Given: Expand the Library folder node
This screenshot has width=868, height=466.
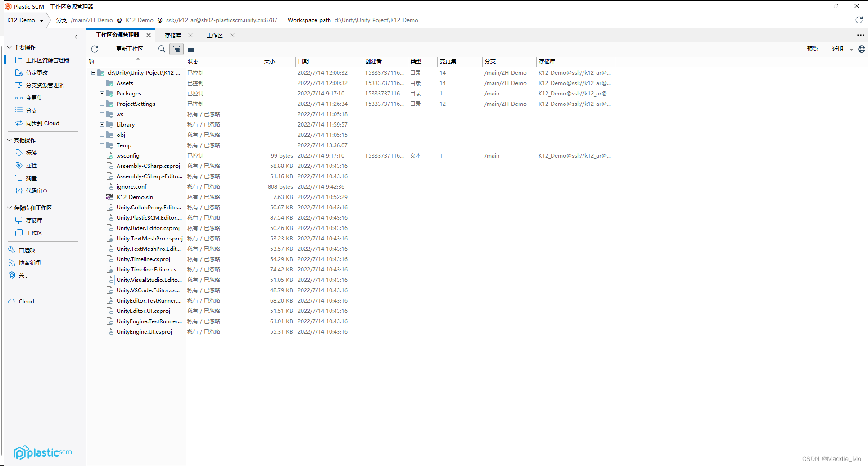Looking at the screenshot, I should (102, 124).
